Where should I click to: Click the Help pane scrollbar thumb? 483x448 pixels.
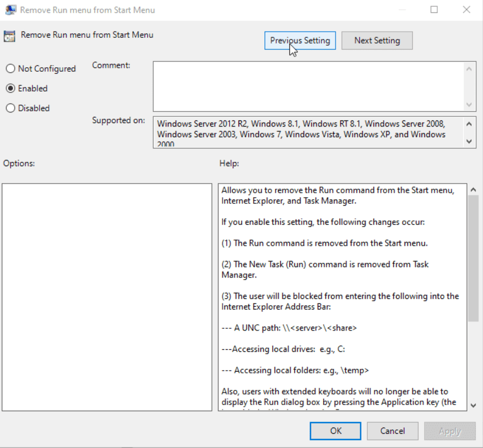(x=473, y=259)
